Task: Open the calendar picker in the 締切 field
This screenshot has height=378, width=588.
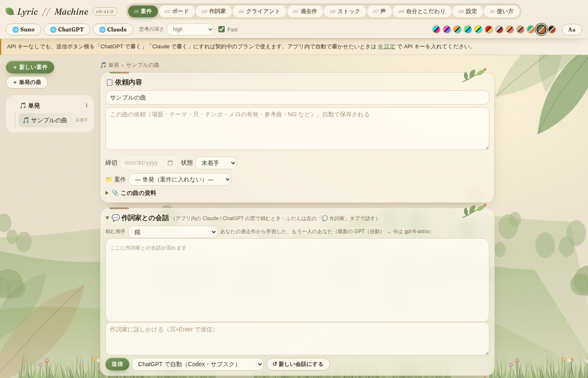Action: tap(170, 163)
